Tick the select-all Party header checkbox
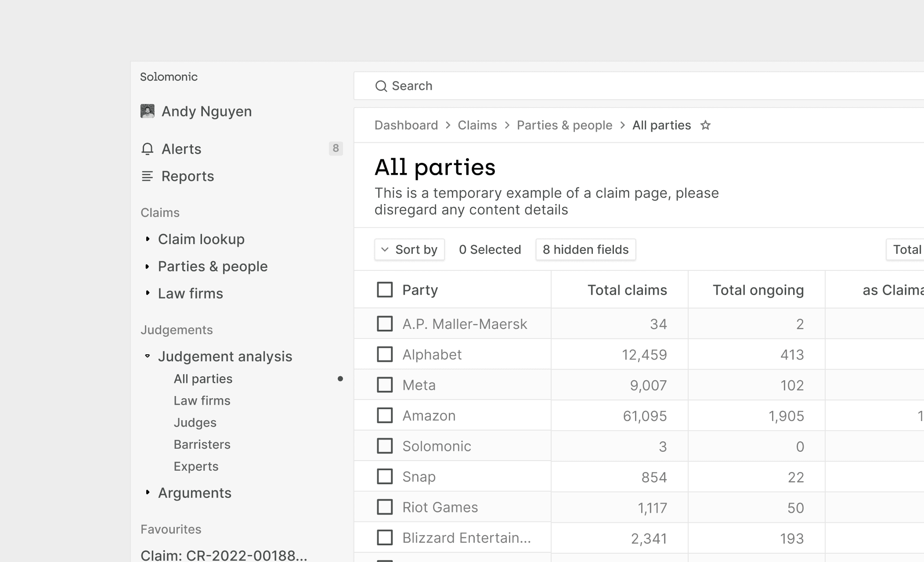Viewport: 924px width, 562px height. (x=385, y=290)
